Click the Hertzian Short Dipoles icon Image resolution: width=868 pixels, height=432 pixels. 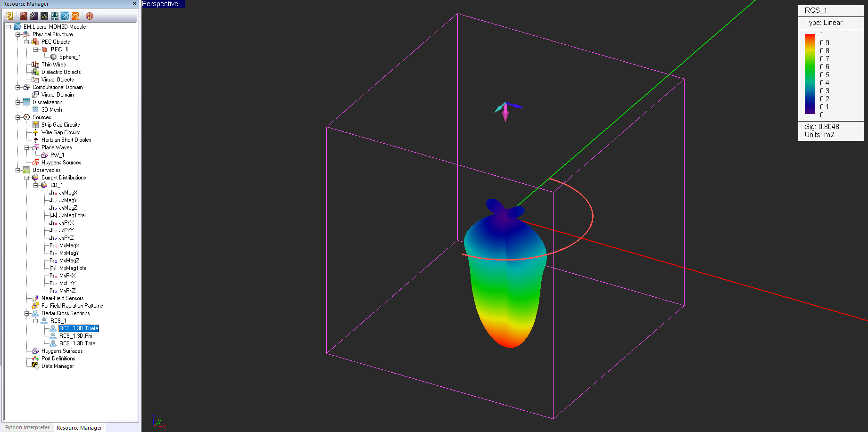pos(35,140)
